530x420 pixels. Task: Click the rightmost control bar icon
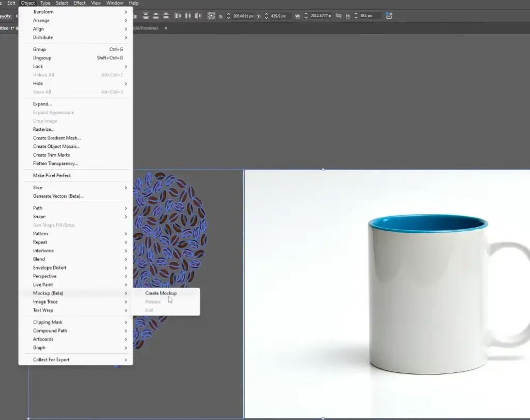coord(389,16)
